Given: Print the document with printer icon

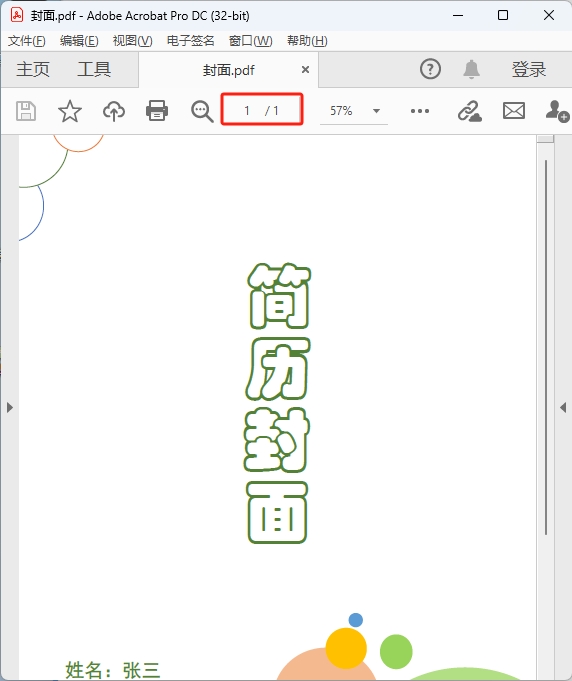Looking at the screenshot, I should [x=157, y=110].
